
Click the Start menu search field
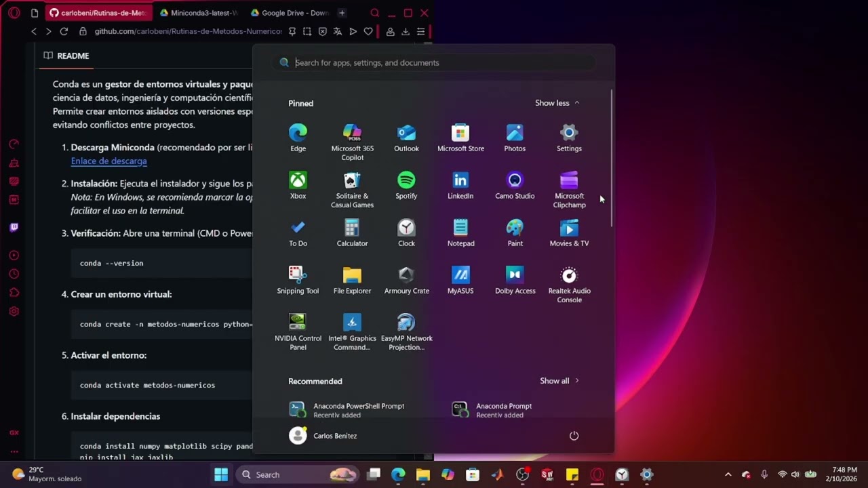pyautogui.click(x=434, y=62)
